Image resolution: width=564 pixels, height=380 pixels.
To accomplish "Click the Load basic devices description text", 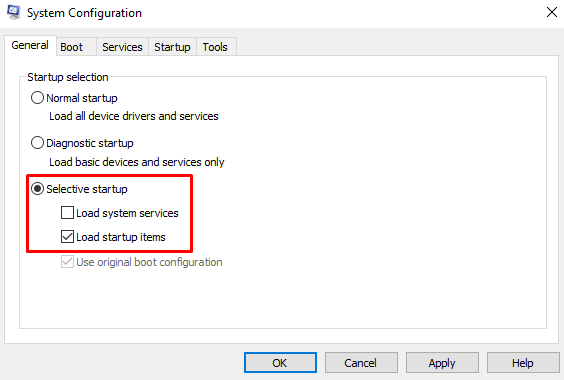I will (x=137, y=162).
